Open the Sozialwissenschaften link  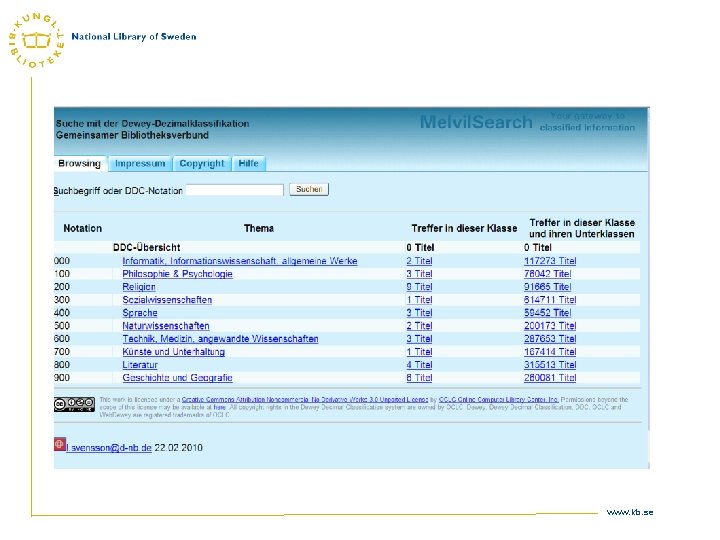click(x=167, y=300)
